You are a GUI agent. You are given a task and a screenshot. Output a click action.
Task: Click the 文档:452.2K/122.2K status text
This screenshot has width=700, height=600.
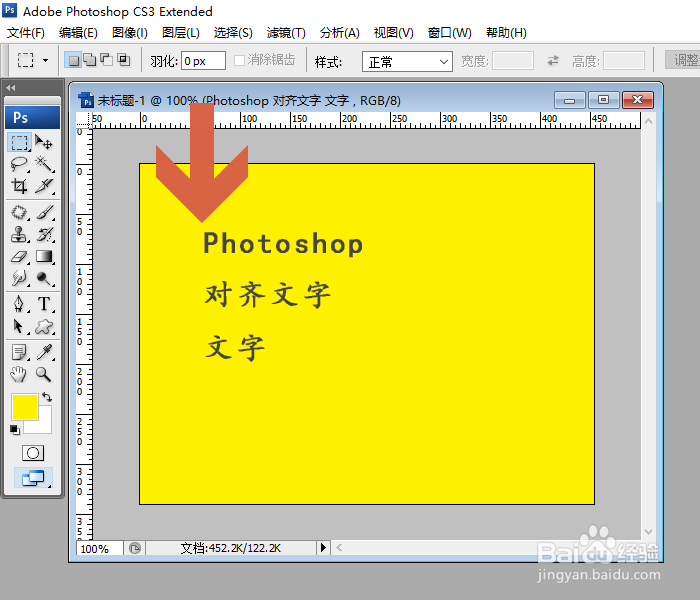coord(231,548)
